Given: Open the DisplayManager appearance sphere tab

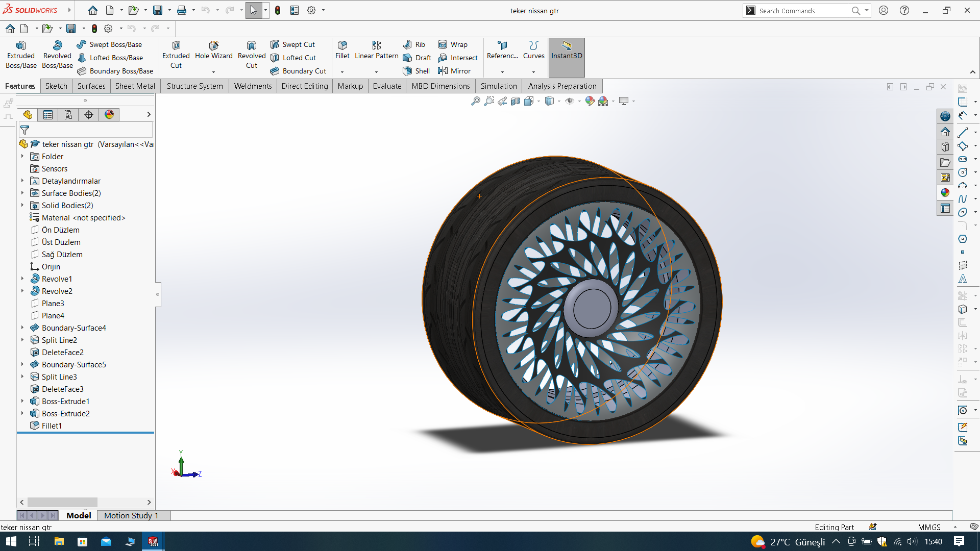Looking at the screenshot, I should click(x=109, y=115).
